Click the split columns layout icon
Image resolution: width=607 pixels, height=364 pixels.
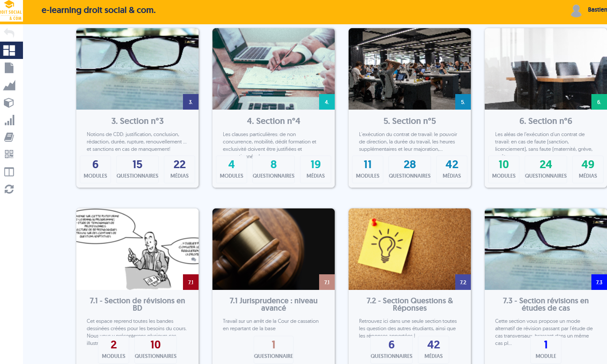9,172
